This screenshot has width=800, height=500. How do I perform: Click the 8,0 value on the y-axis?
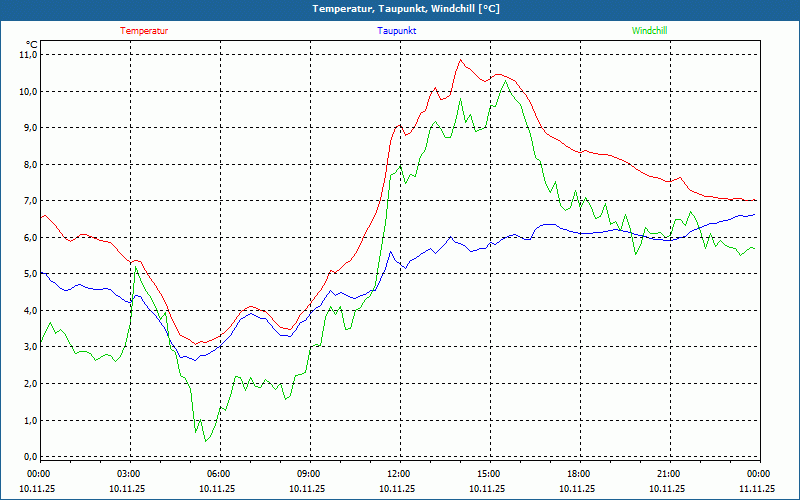[29, 164]
